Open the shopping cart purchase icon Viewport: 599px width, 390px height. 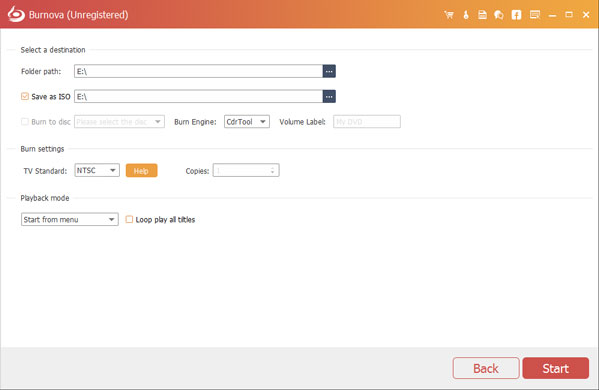click(x=449, y=15)
